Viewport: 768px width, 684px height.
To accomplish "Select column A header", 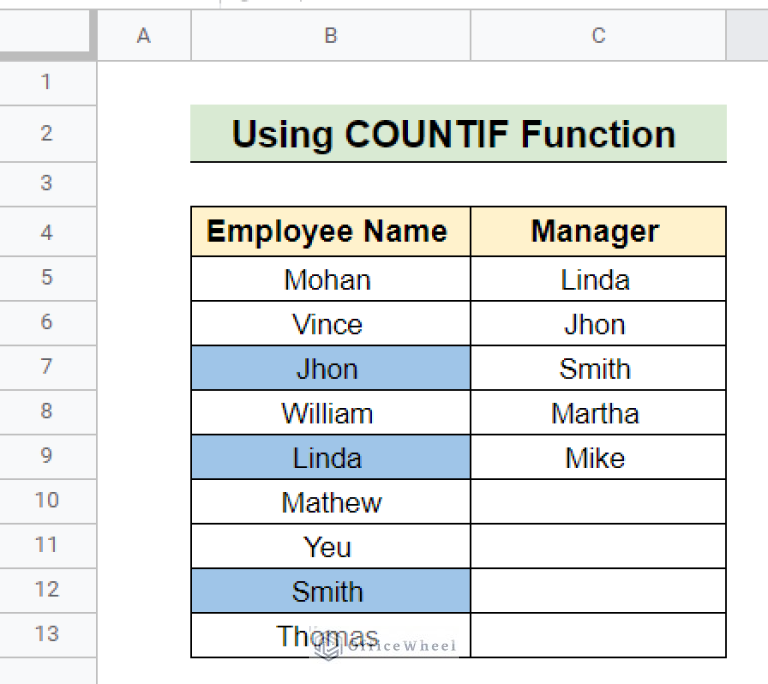I will click(x=144, y=36).
